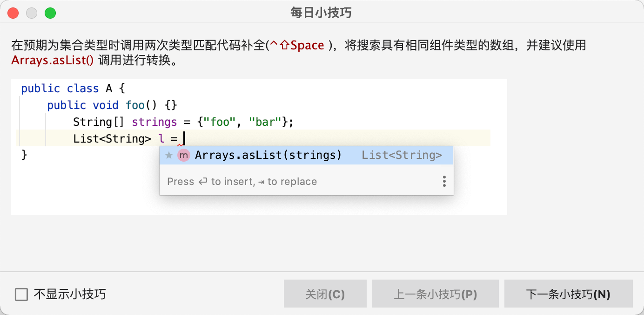This screenshot has height=315, width=644.
Task: Select the Arrays.asList(strings) completion suggestion
Action: coord(268,156)
